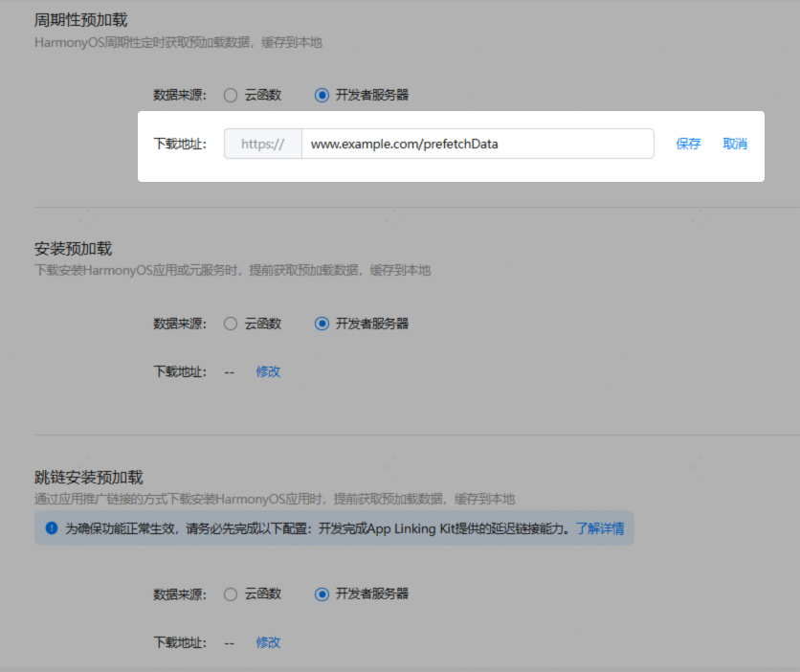
Task: Open the 了解详情 link in the notice
Action: point(599,528)
